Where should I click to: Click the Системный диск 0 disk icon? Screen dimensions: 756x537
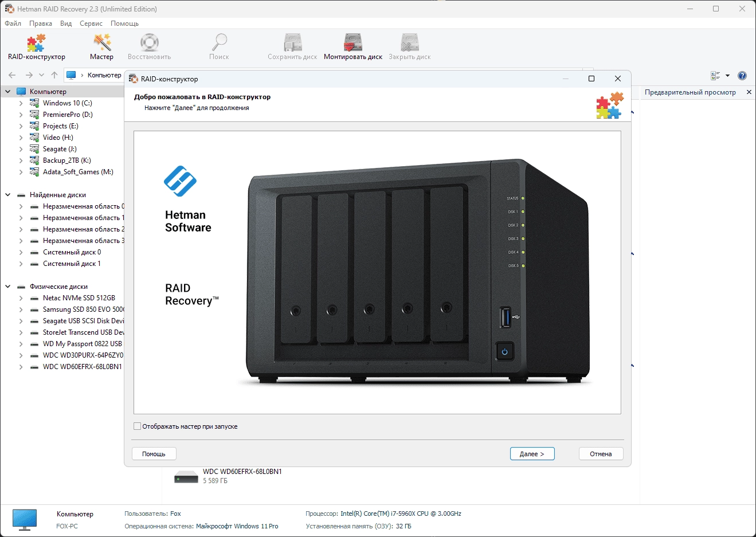pyautogui.click(x=34, y=252)
